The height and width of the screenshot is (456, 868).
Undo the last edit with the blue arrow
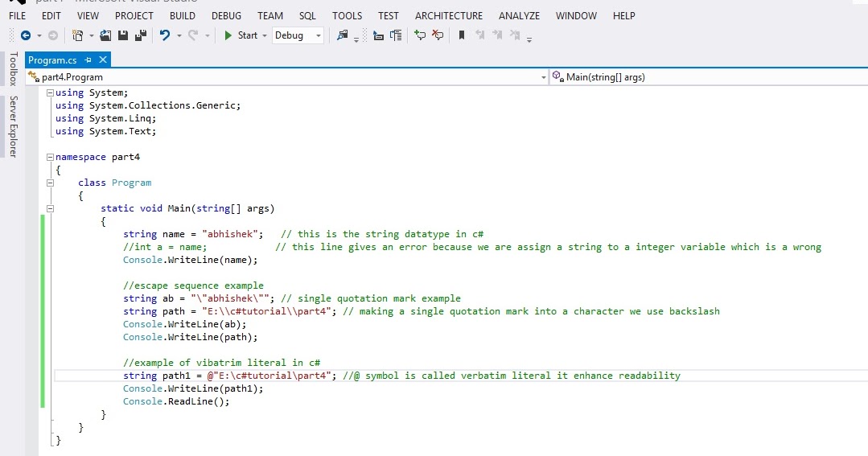tap(164, 35)
